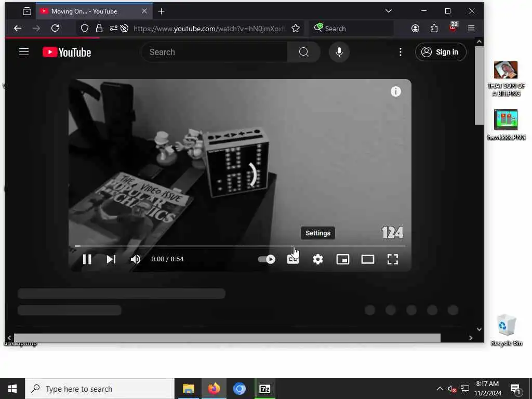532x399 pixels.
Task: Click the Sign in button
Action: (x=441, y=52)
